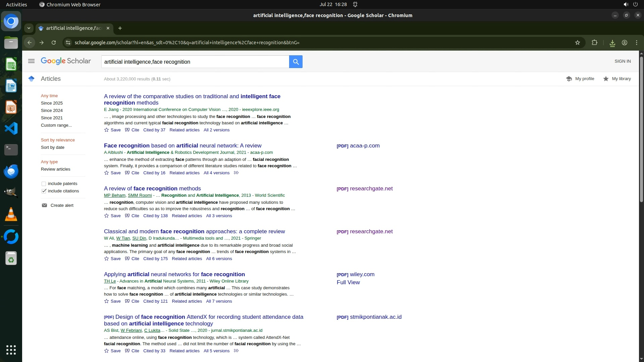644x362 pixels.
Task: Reload the page
Action: coord(54,43)
